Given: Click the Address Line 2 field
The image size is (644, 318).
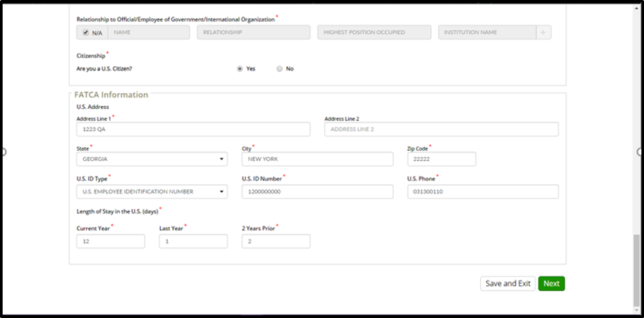Looking at the screenshot, I should (x=442, y=129).
